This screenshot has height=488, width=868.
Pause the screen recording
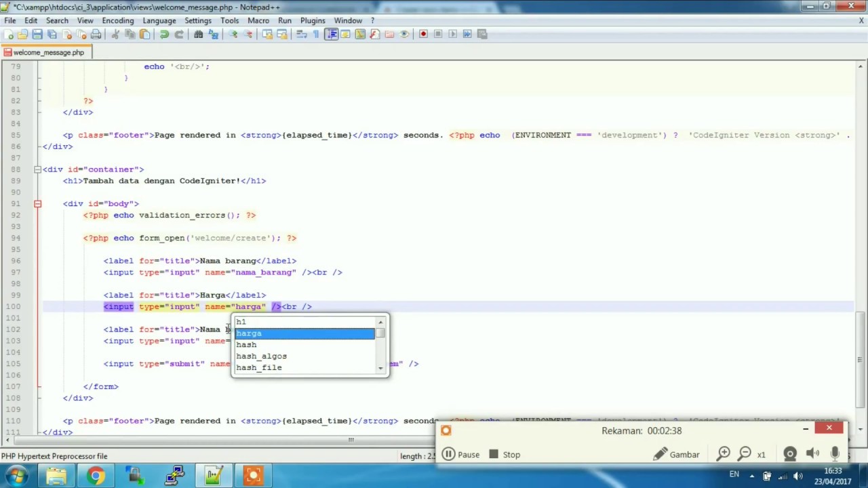coord(460,455)
